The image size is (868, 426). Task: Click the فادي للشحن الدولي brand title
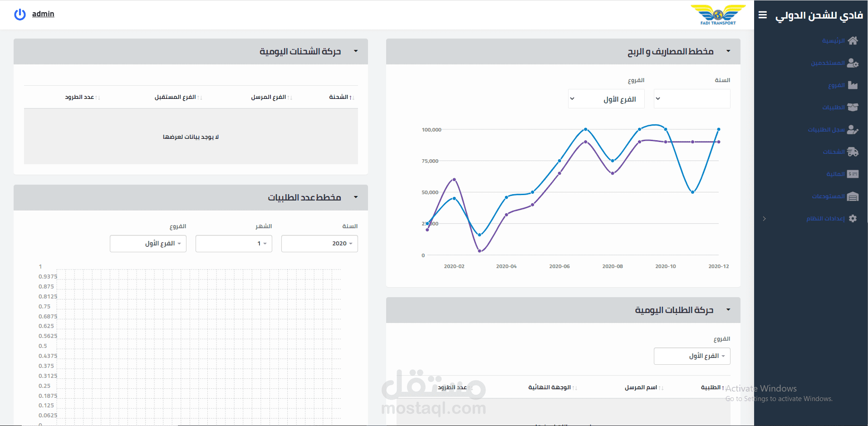[x=819, y=15]
